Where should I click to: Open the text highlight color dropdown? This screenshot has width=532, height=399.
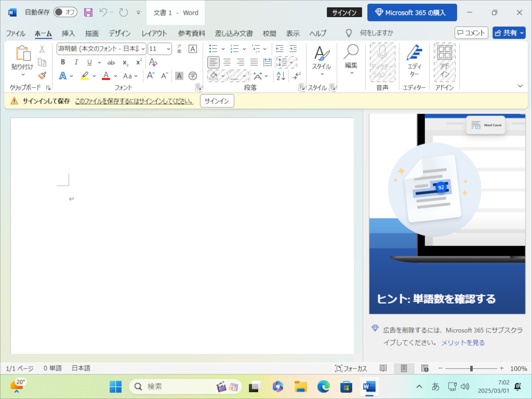coord(94,76)
